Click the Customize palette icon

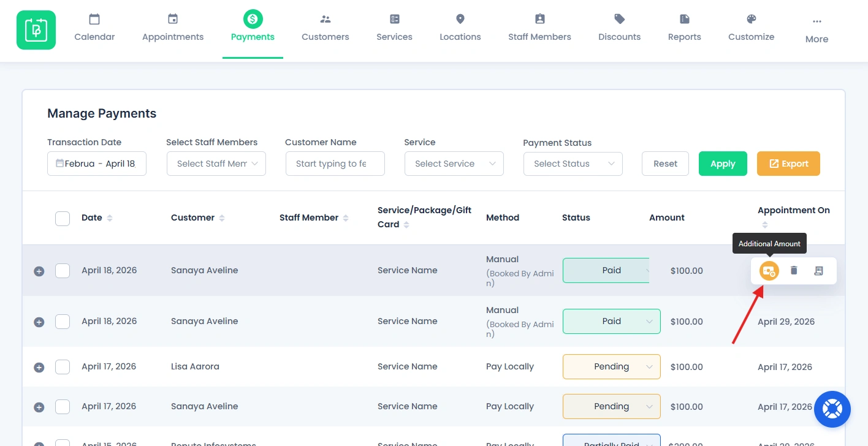tap(752, 19)
